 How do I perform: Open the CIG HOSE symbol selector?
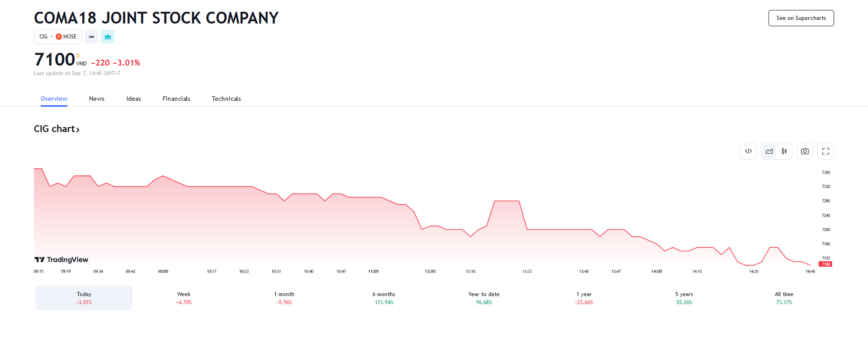tap(57, 37)
